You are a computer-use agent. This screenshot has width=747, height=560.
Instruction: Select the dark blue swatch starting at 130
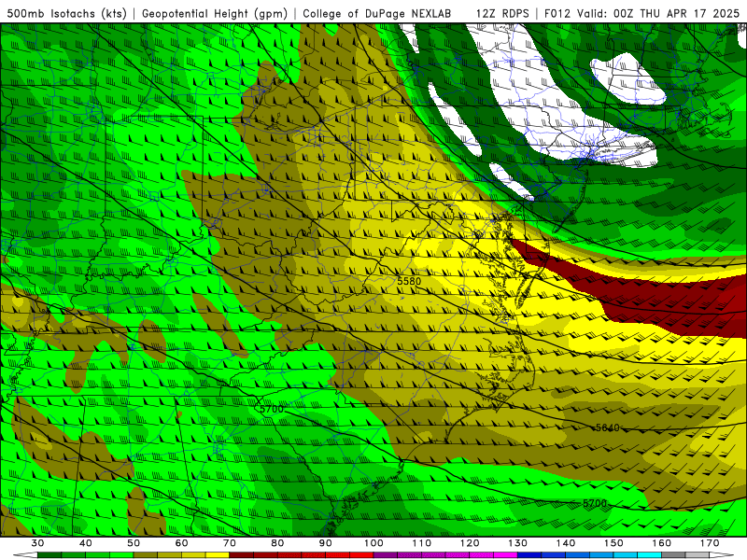coord(529,555)
